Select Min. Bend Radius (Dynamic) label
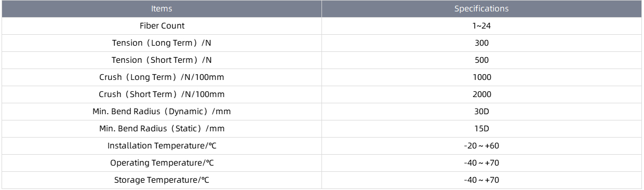Screen dimensions: 644x190 pos(162,112)
